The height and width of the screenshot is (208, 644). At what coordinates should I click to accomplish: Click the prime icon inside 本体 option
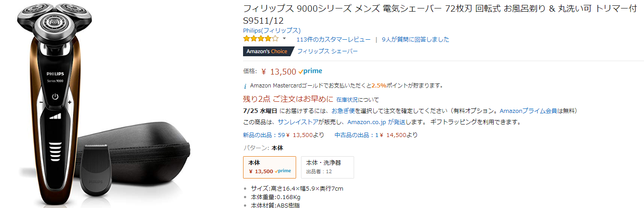283,171
